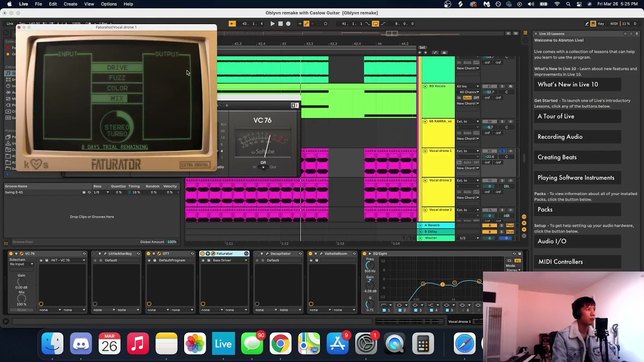This screenshot has width=644, height=362.
Task: Open Master output 1/2 dropdown
Action: point(468,238)
